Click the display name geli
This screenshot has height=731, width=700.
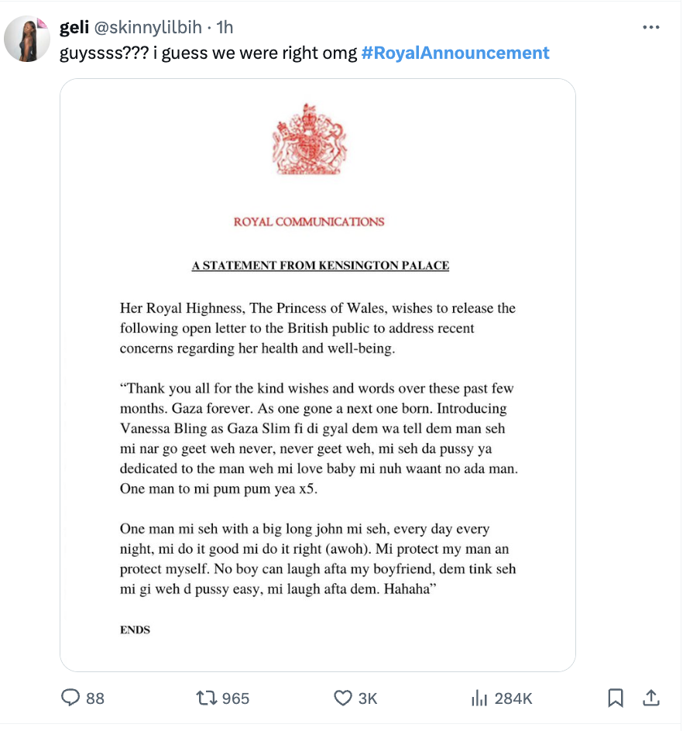[x=75, y=26]
